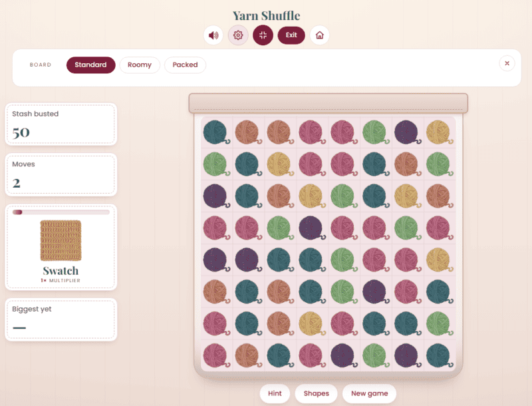Click the green yarn ball in the seventh row

pos(439,324)
